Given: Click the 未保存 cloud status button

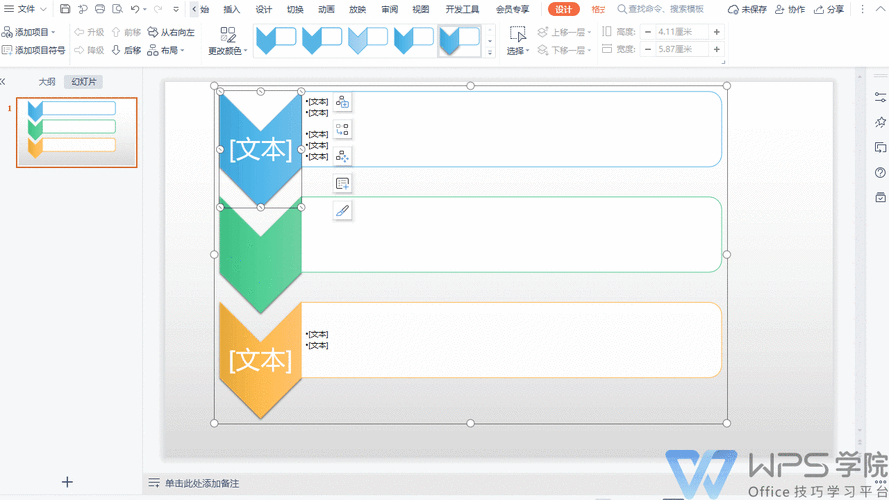Looking at the screenshot, I should [x=747, y=10].
